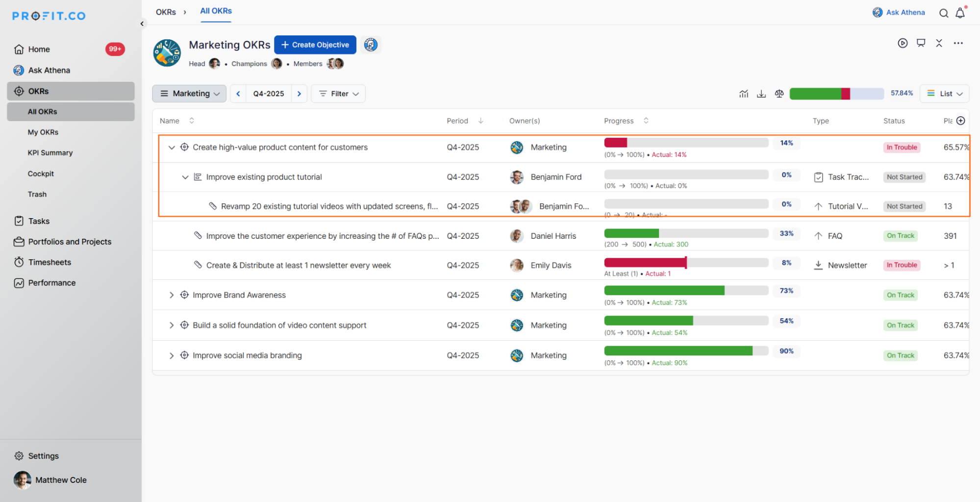Screen dimensions: 980x502
Task: Click the notifications bell icon
Action: click(x=960, y=13)
